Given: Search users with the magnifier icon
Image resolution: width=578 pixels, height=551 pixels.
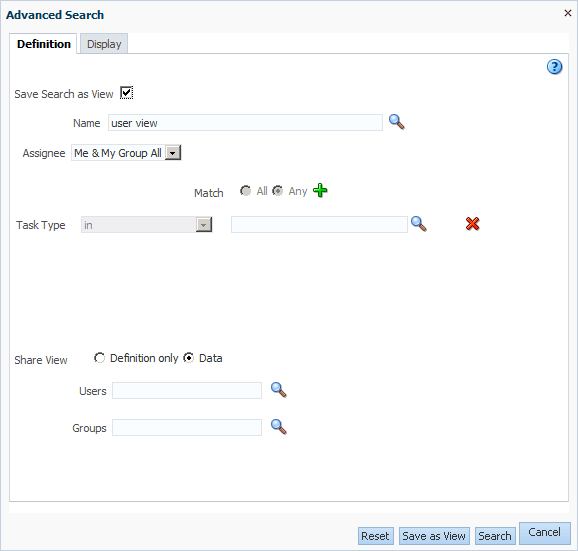Looking at the screenshot, I should (279, 390).
